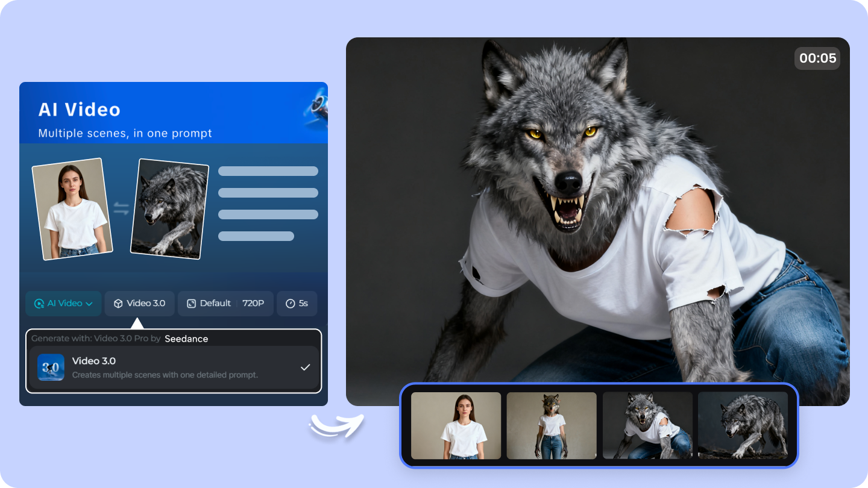
Task: Open the AI Video mode dropdown
Action: coord(63,304)
